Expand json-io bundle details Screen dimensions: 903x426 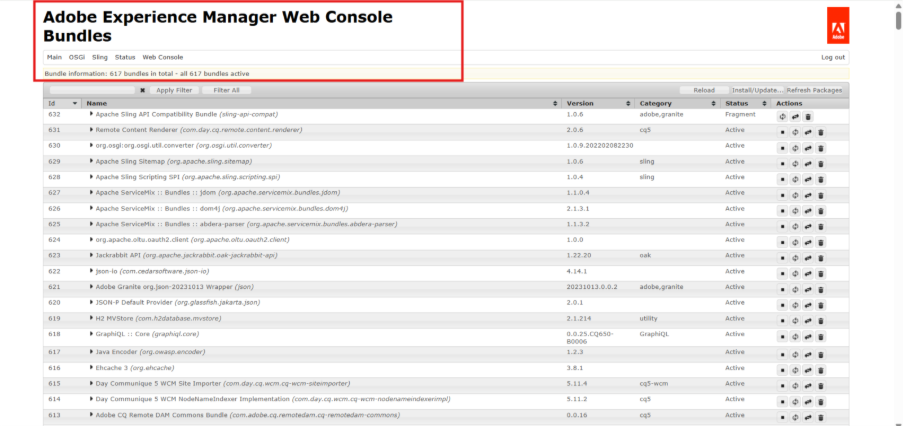tap(91, 271)
